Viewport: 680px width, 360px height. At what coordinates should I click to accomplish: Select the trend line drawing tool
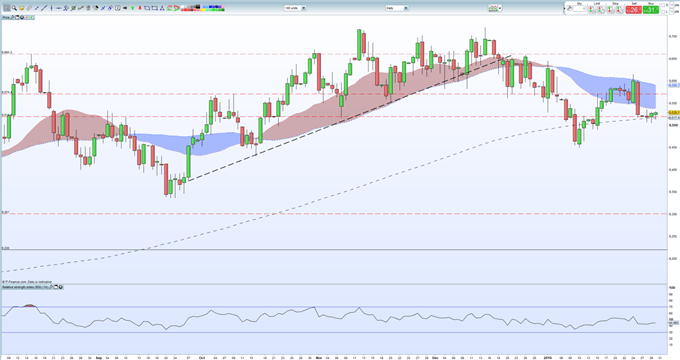pos(44,8)
